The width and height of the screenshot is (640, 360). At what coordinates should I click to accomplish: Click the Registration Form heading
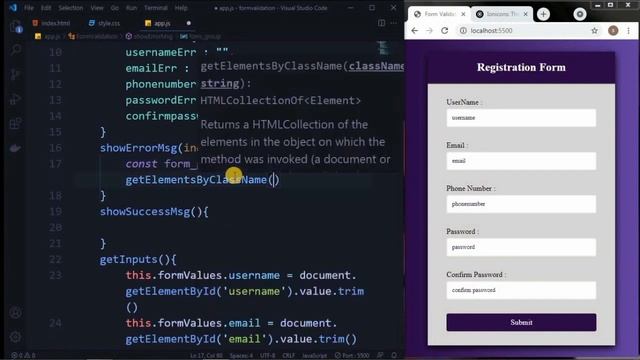(521, 67)
